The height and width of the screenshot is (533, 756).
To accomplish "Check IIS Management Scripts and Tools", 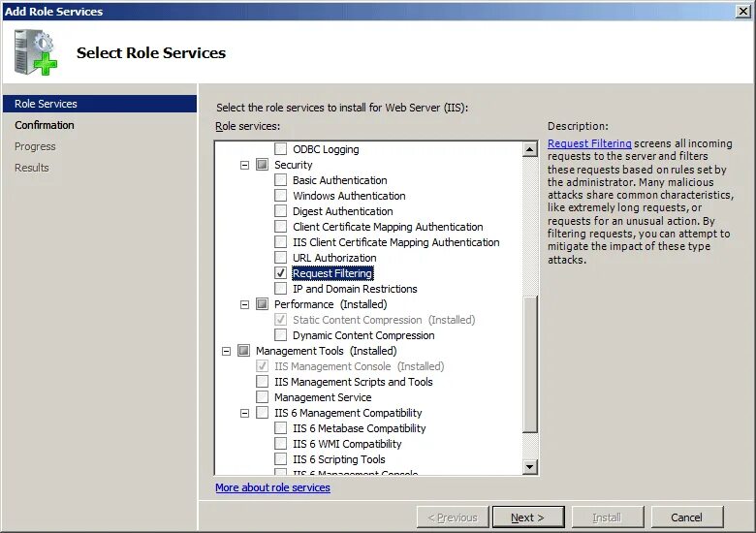I will [263, 382].
